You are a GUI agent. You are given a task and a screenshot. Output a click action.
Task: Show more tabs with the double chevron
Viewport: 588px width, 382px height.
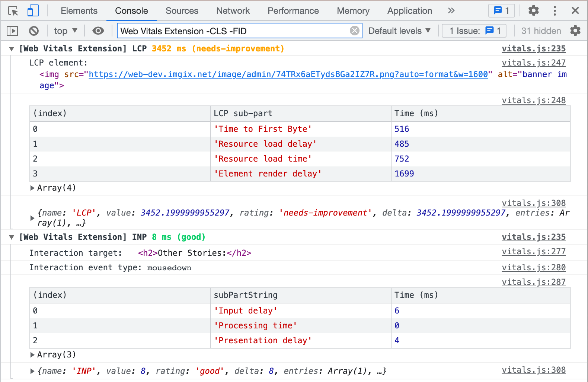pyautogui.click(x=451, y=11)
